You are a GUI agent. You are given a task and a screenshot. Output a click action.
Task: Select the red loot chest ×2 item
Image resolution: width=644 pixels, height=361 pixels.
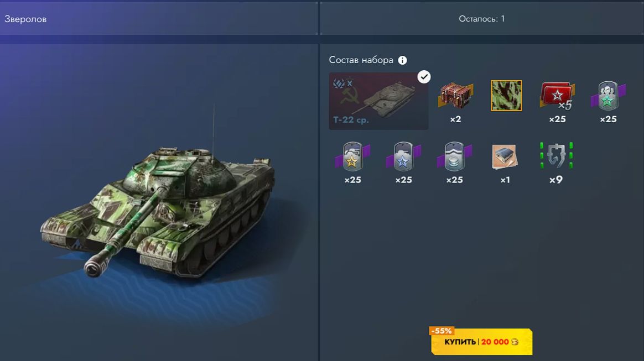(x=455, y=96)
